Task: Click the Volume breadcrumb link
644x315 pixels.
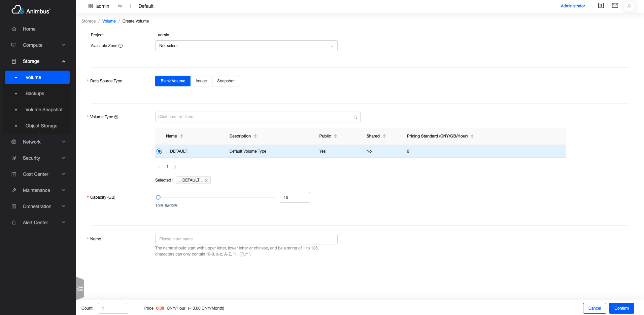Action: (x=109, y=21)
